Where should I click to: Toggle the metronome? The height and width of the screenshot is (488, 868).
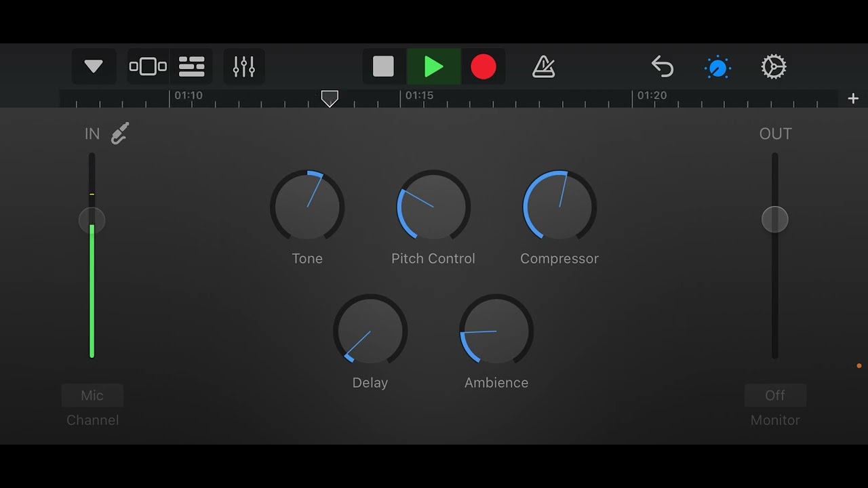click(x=544, y=66)
